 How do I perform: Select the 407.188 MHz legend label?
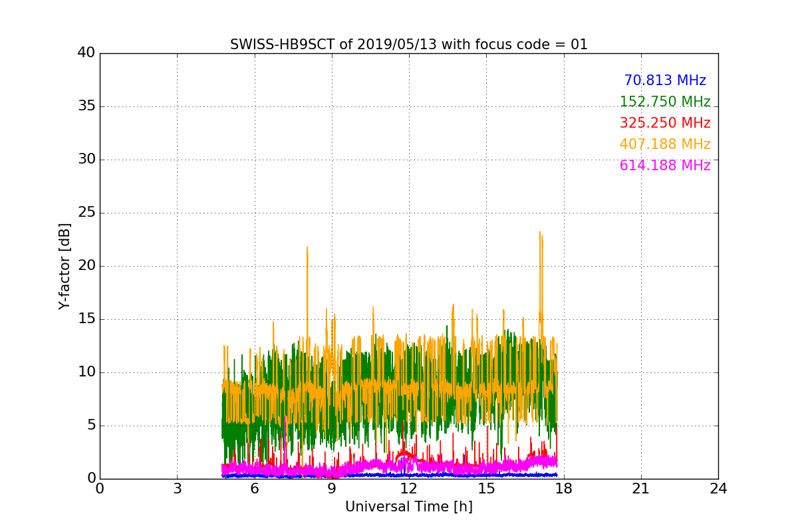(x=665, y=144)
